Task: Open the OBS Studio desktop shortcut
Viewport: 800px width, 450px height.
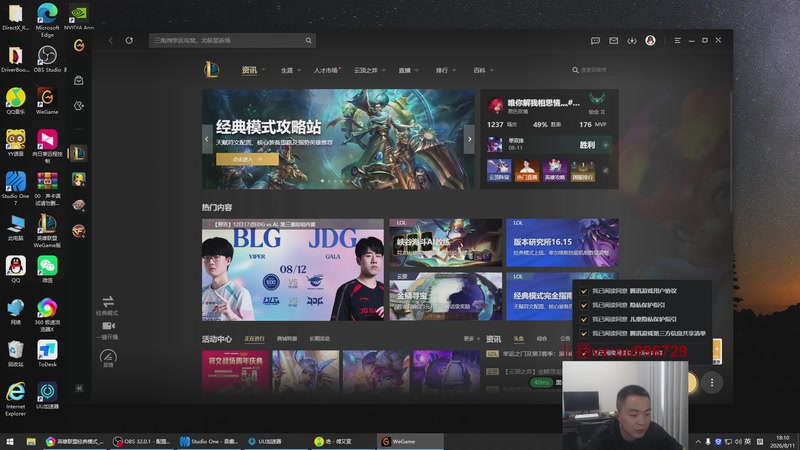Action: click(47, 59)
